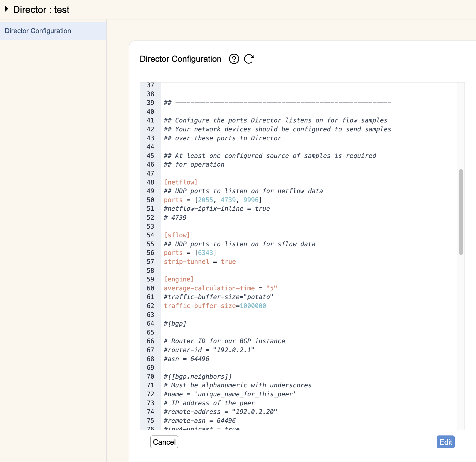Click the #traffic-buffer-size="potato" comment
Image resolution: width=476 pixels, height=462 pixels.
click(219, 297)
